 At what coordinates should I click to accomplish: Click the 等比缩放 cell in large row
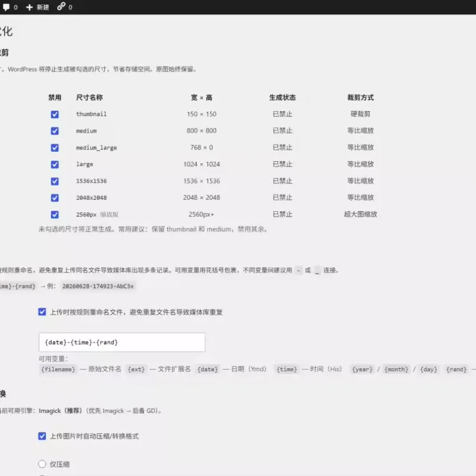[x=361, y=164]
